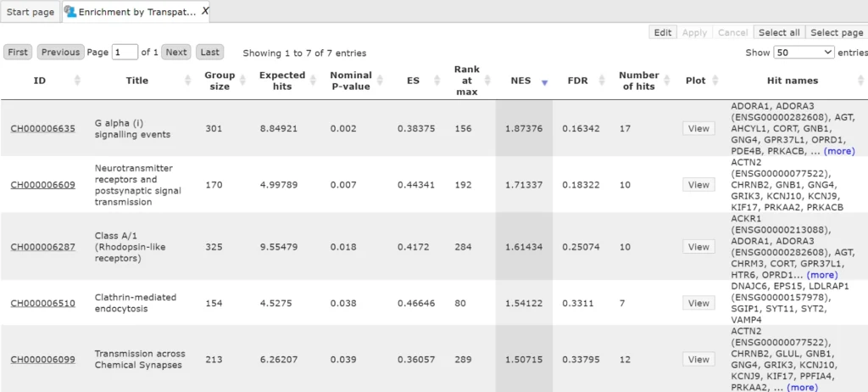This screenshot has width=868, height=392.
Task: Click the page number input field
Action: point(125,52)
